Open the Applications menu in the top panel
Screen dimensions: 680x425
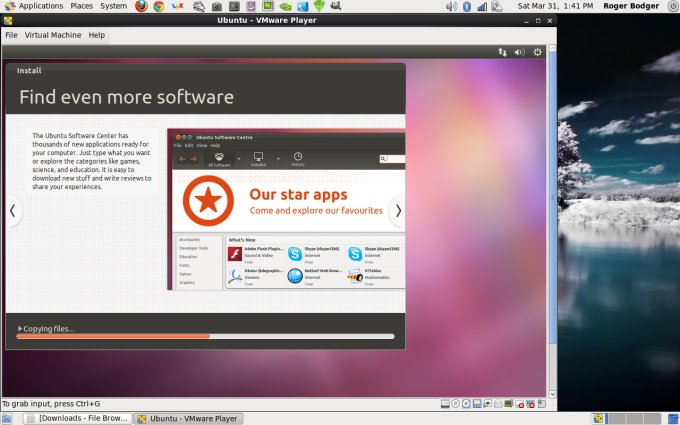[40, 6]
